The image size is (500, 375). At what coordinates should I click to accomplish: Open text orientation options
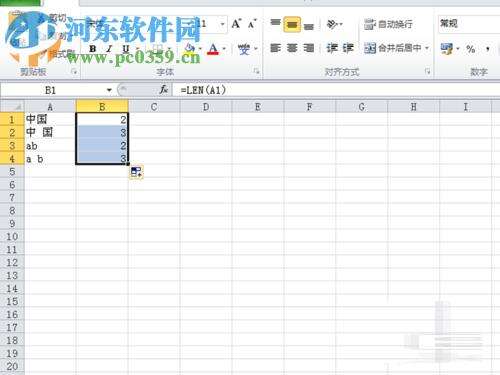[334, 24]
